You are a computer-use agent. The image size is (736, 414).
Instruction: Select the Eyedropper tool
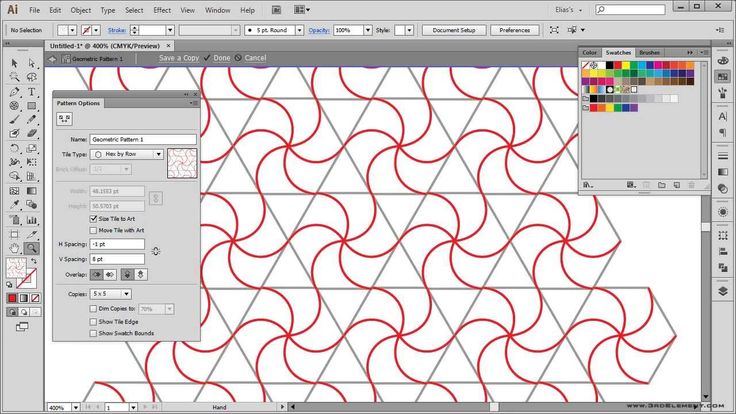(x=15, y=205)
